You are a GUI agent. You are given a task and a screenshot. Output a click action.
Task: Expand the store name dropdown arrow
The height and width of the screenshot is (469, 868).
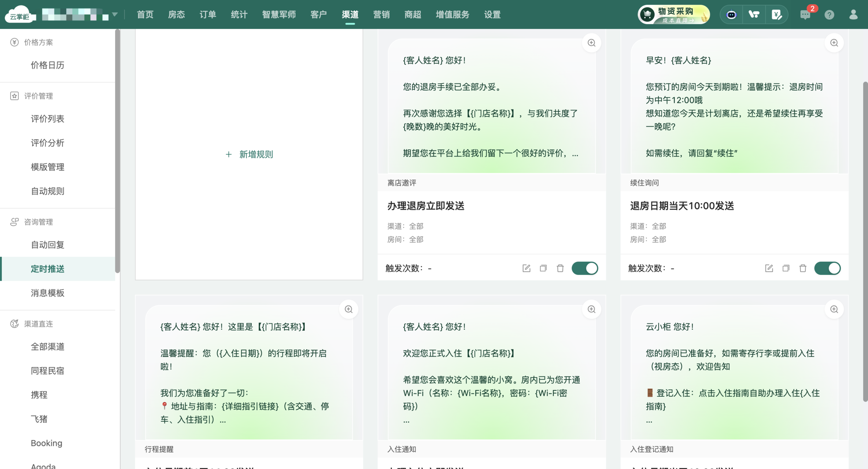point(115,15)
